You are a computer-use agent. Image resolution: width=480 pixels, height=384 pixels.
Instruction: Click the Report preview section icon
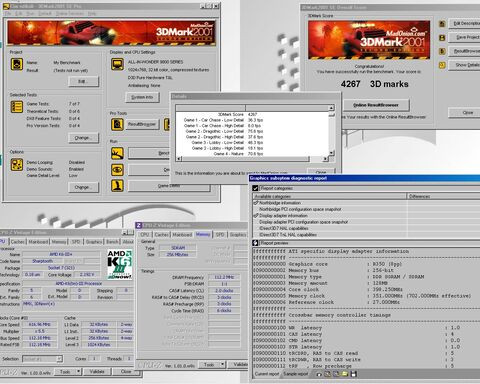pos(256,243)
